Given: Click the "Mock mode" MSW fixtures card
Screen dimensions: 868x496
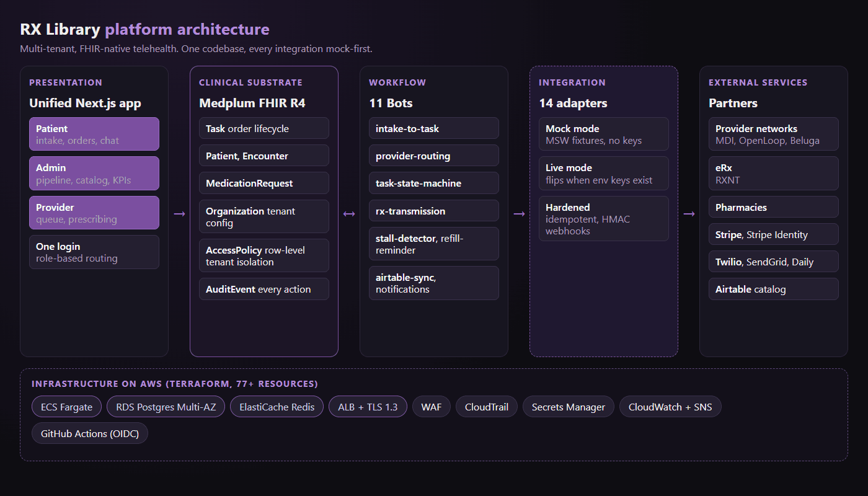Looking at the screenshot, I should pos(604,134).
